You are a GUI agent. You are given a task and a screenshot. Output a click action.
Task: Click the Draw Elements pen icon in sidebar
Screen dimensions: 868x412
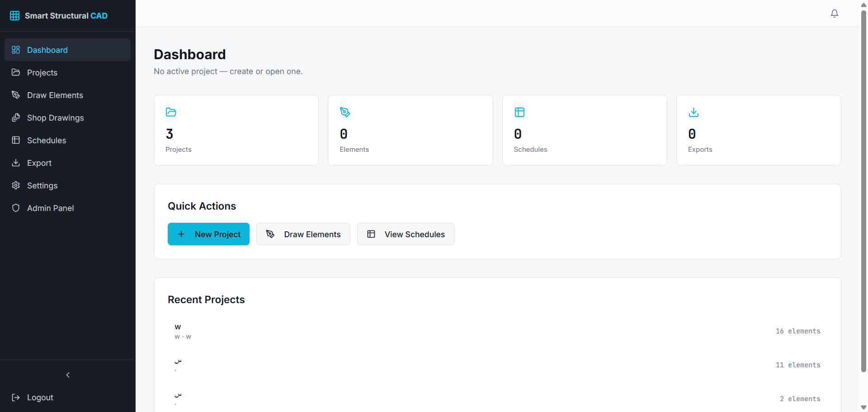(16, 95)
